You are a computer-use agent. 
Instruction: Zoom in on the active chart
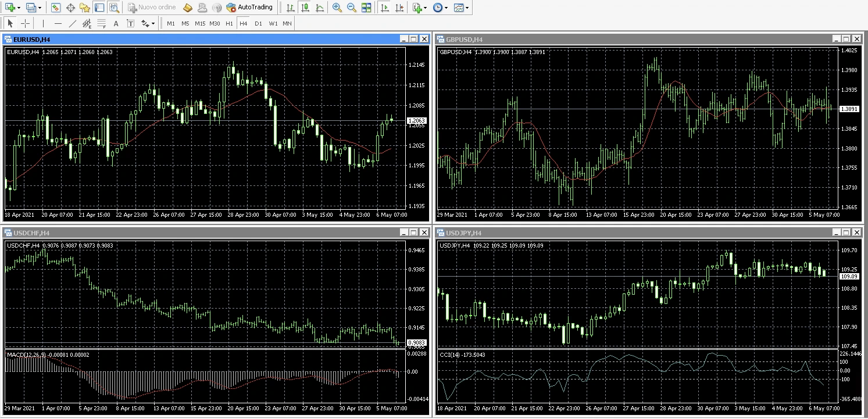tap(337, 7)
